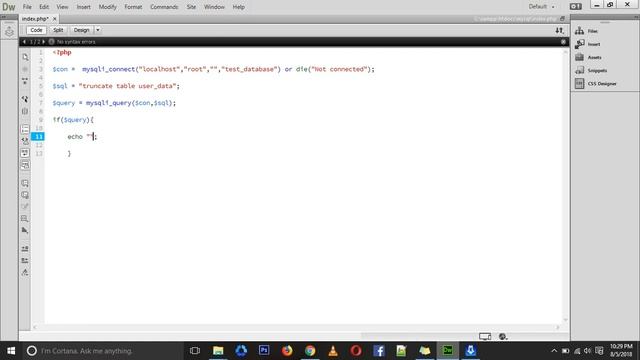
Task: Toggle Highlight Invalid Code option
Action: point(25,141)
